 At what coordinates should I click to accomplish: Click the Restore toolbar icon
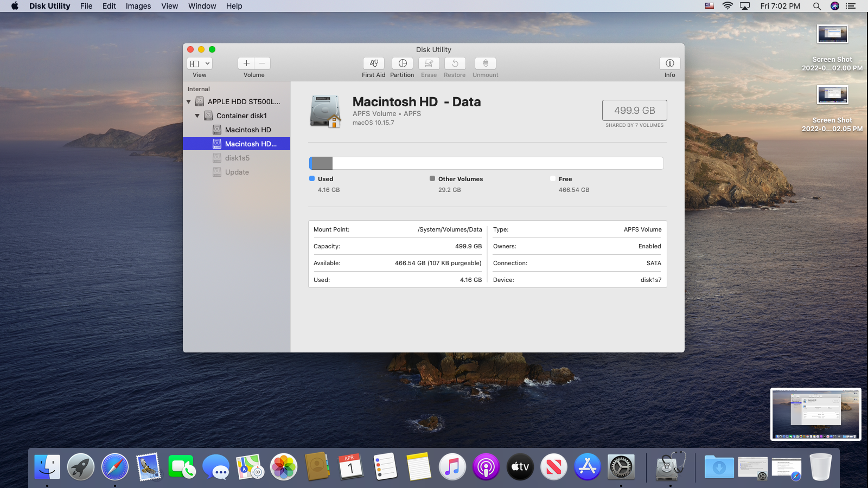(455, 63)
